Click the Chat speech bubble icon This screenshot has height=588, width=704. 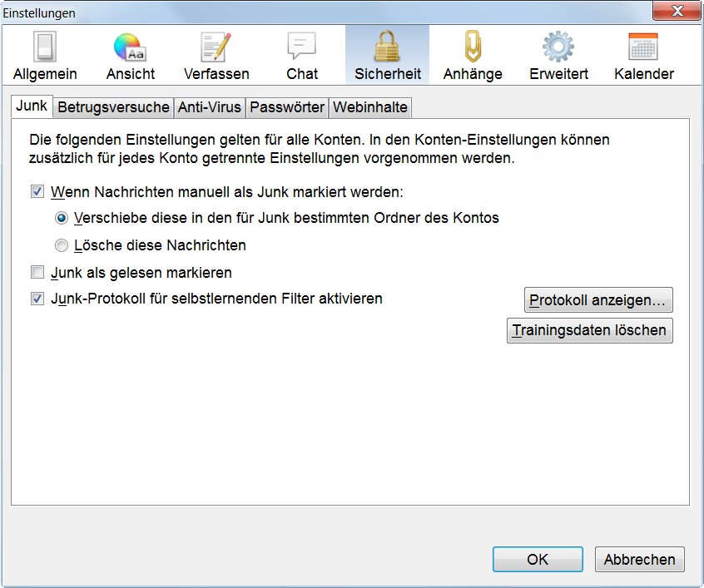click(x=302, y=48)
